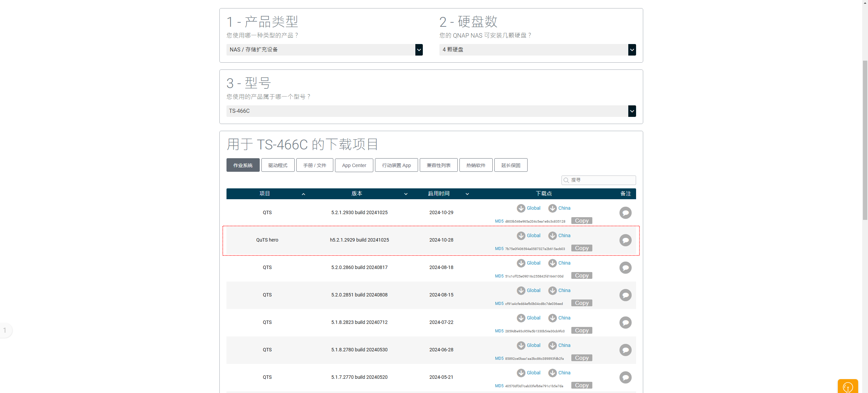Viewport: 868px width, 393px height.
Task: Open release notes for QuTS hero h5.2.1.2929
Action: pyautogui.click(x=625, y=240)
